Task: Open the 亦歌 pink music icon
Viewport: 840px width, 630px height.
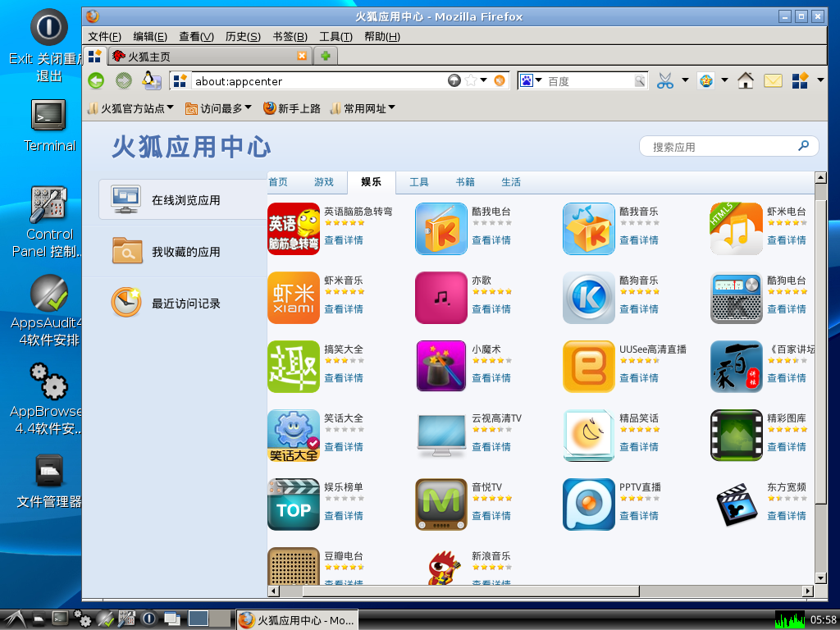Action: pos(441,298)
